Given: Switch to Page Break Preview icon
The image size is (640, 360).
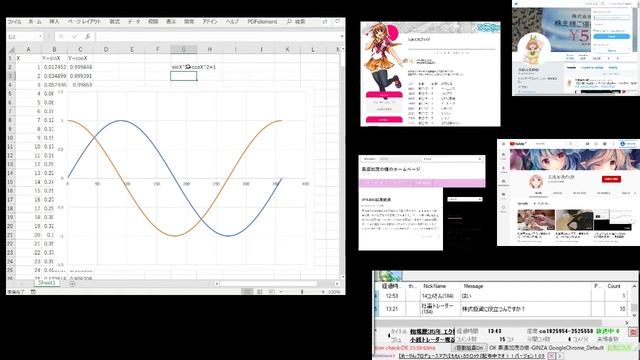Looking at the screenshot, I should coord(271,291).
